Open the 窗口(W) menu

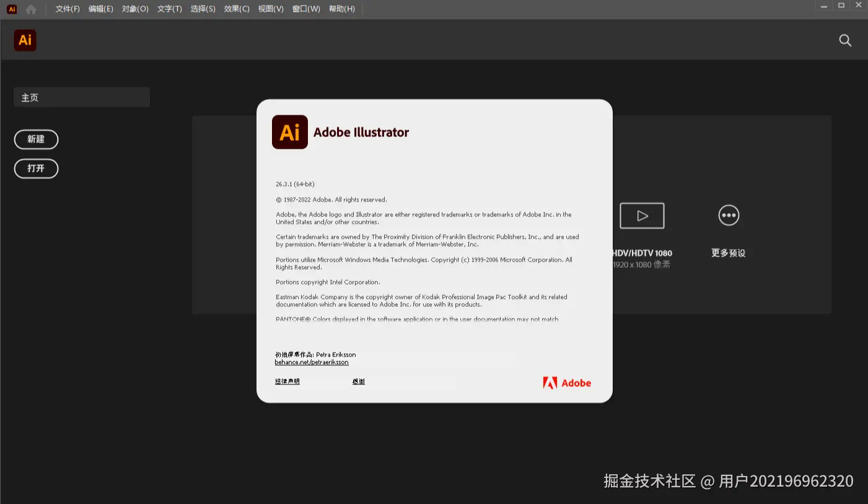(306, 9)
